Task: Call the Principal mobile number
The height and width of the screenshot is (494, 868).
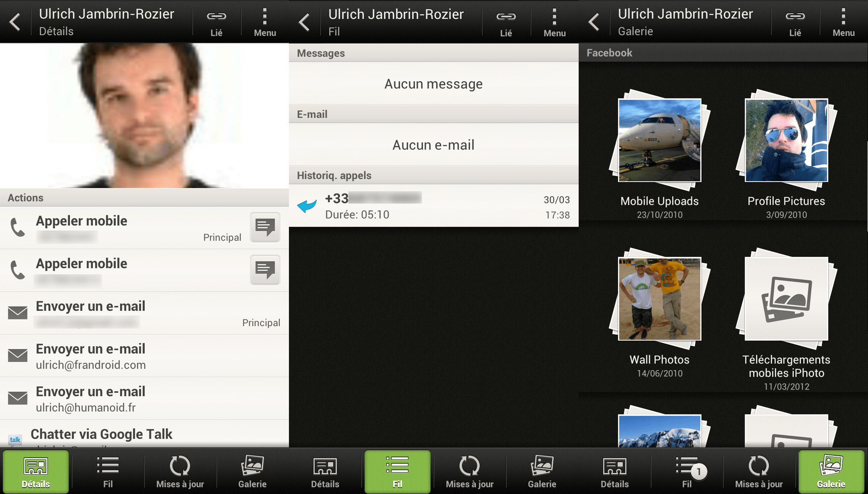Action: tap(125, 228)
